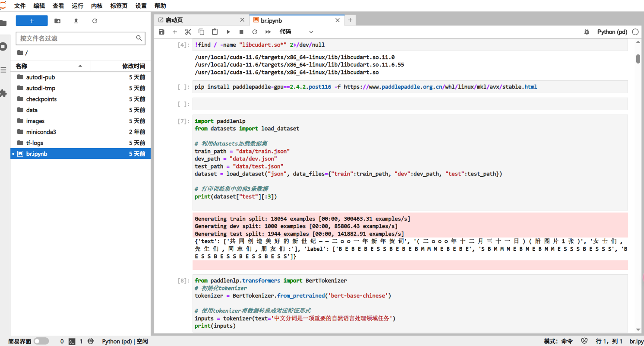Open the 查看 menu
644x346 pixels.
click(59, 6)
